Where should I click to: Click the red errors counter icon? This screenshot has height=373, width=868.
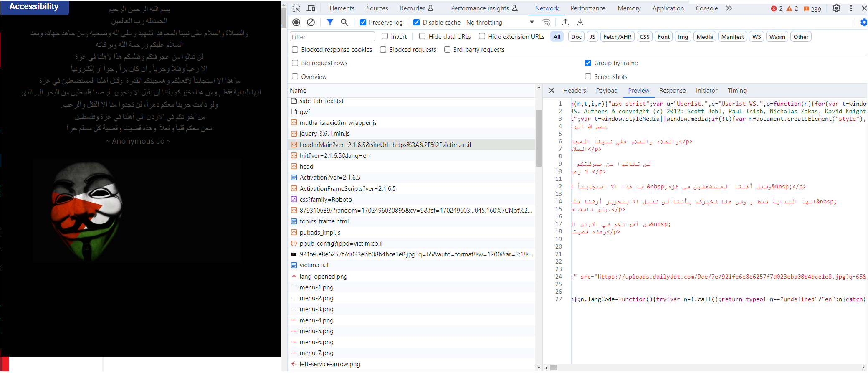[x=777, y=8]
